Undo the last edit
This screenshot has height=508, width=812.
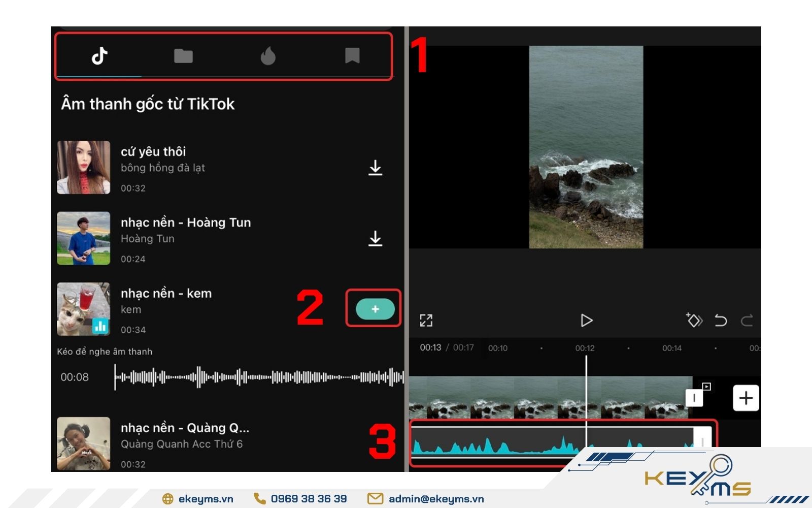pyautogui.click(x=721, y=321)
